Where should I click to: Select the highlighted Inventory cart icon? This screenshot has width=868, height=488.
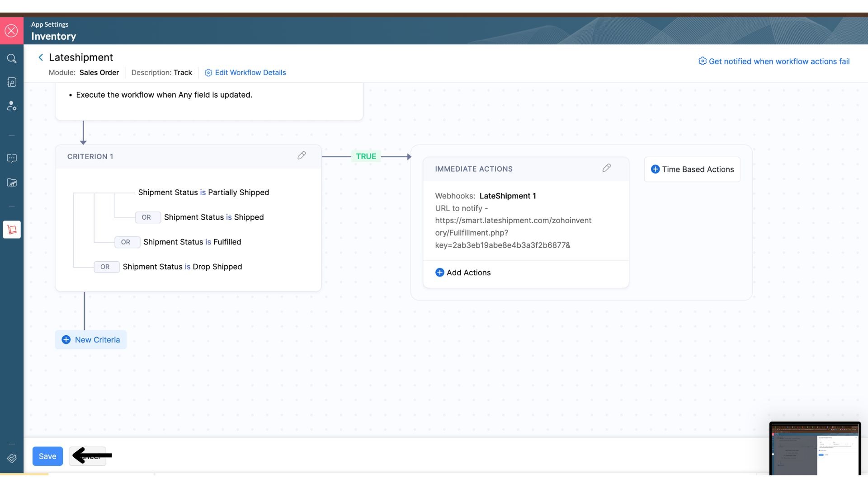click(12, 230)
